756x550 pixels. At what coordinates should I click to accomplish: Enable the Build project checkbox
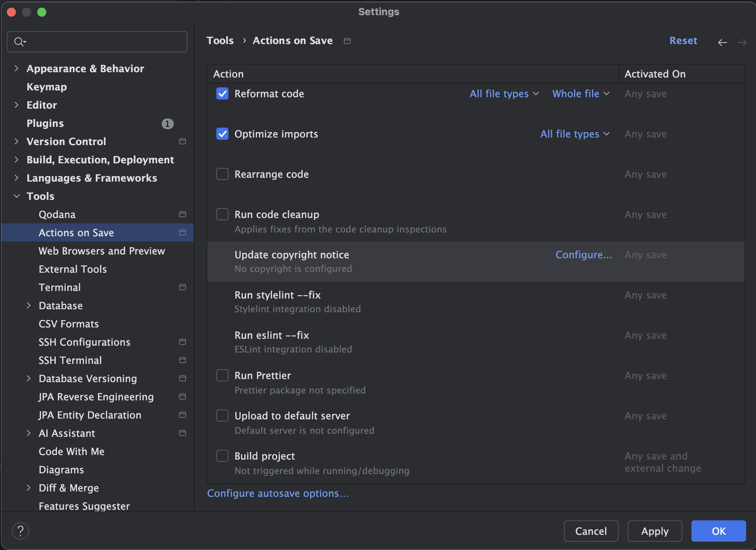coord(222,456)
